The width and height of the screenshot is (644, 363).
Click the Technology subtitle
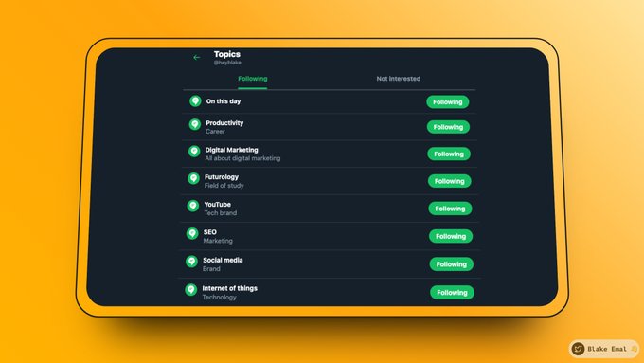pyautogui.click(x=219, y=298)
